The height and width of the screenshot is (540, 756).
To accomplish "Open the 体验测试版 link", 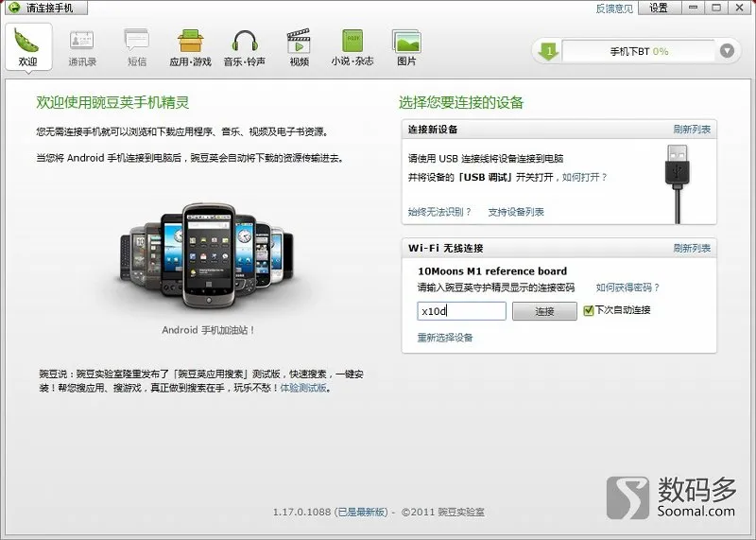I will point(303,388).
